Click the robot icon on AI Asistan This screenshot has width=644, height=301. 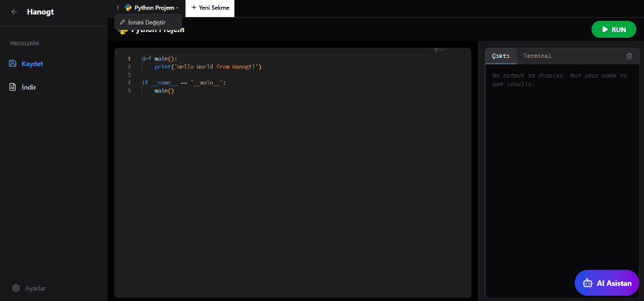pos(588,283)
